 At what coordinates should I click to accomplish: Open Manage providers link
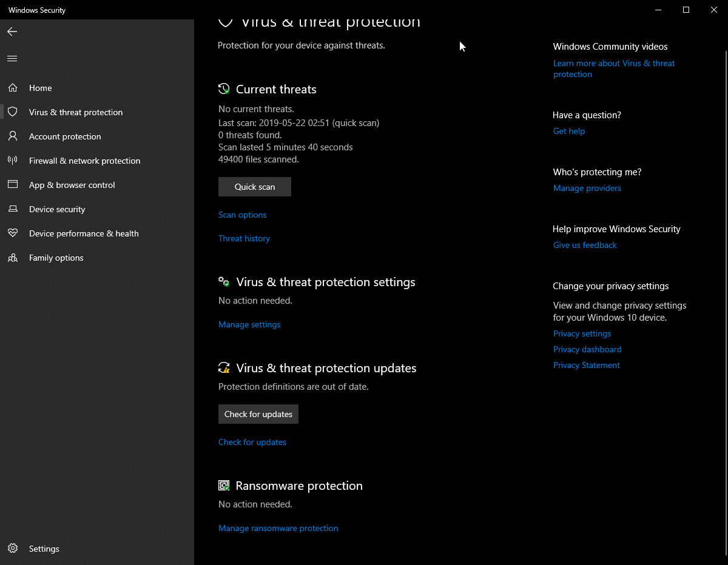coord(587,188)
